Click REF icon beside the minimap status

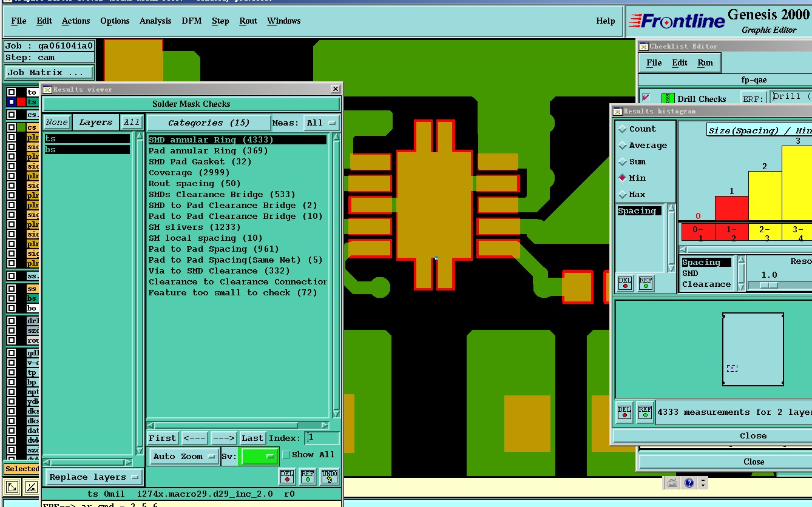click(645, 412)
